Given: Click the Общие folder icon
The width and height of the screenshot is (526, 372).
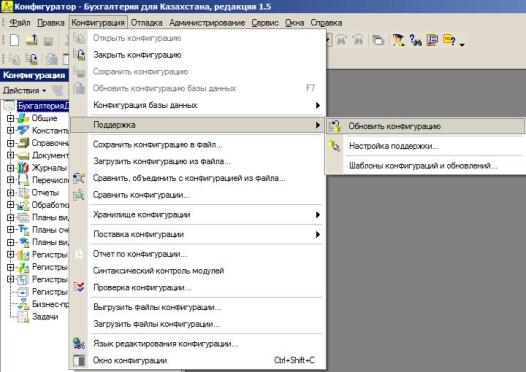Looking at the screenshot, I should 23,118.
